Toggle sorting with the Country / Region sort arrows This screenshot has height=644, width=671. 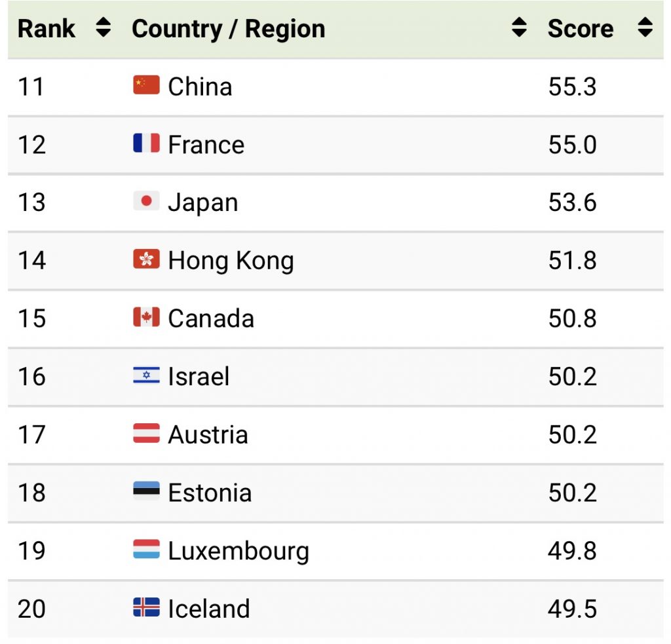click(x=518, y=28)
